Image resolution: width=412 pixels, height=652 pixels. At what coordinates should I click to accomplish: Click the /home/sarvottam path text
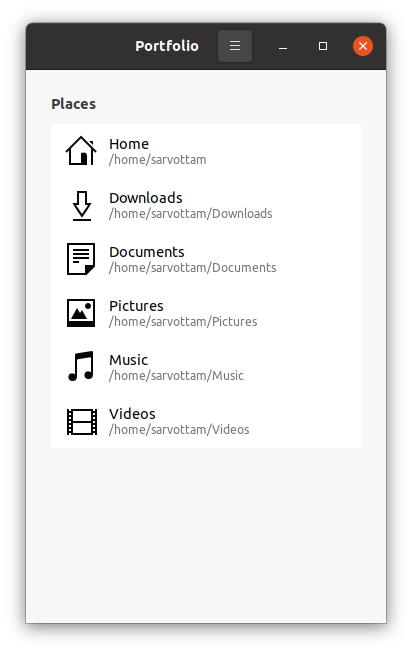pos(158,160)
